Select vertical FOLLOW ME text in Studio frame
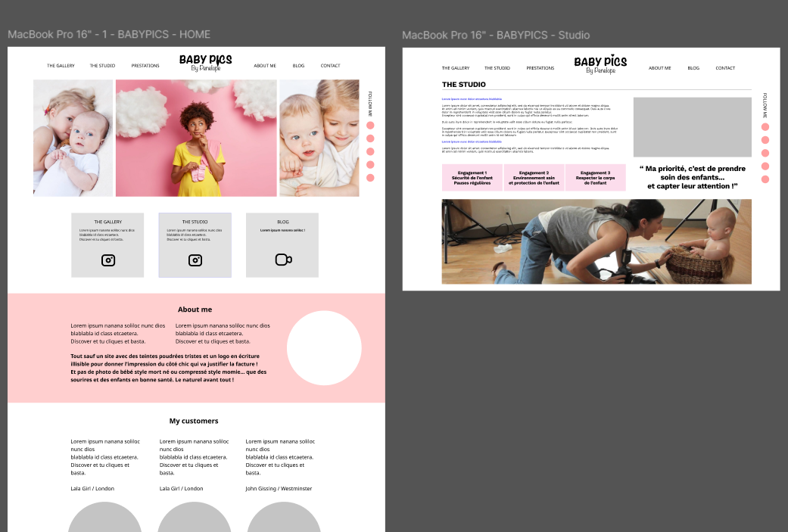 click(x=765, y=105)
